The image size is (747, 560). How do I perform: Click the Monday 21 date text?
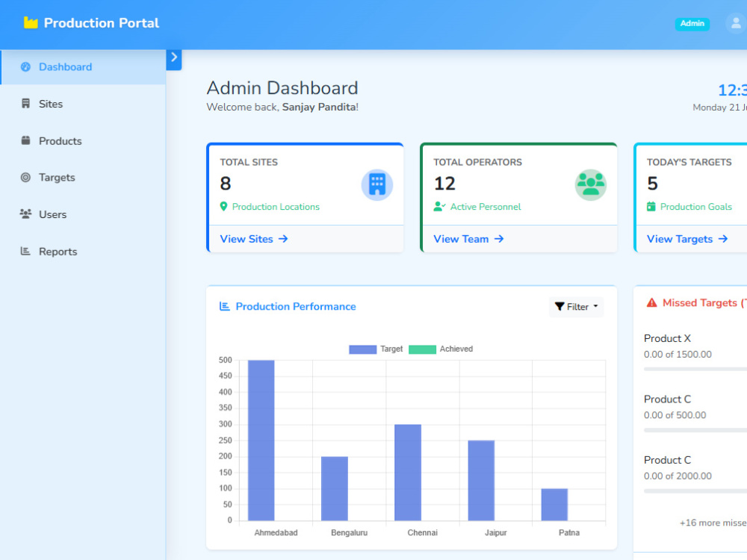(x=720, y=108)
